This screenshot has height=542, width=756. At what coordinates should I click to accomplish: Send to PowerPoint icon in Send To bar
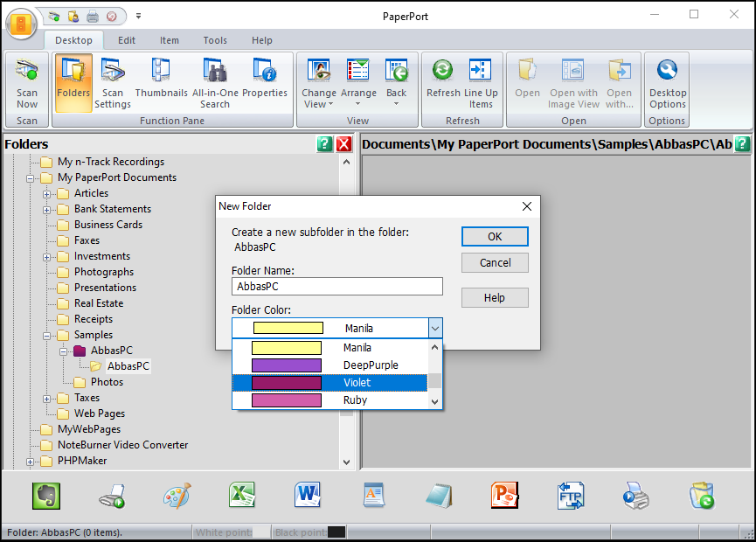tap(505, 495)
